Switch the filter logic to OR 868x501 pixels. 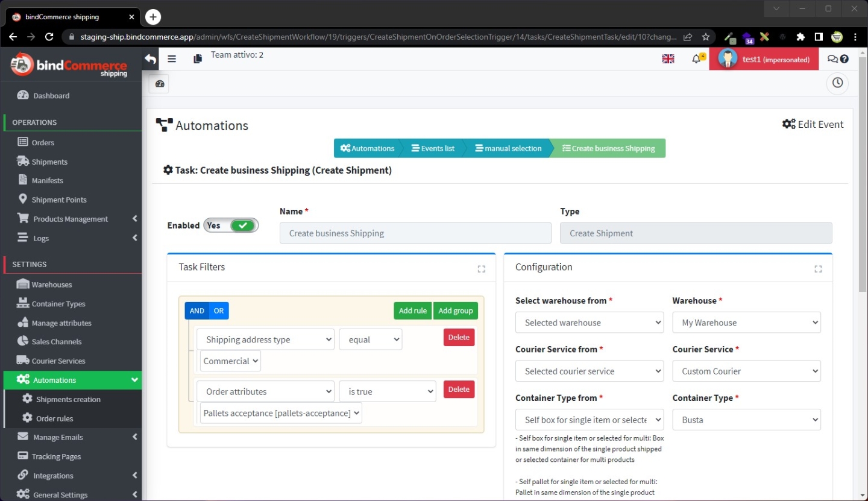coord(218,310)
